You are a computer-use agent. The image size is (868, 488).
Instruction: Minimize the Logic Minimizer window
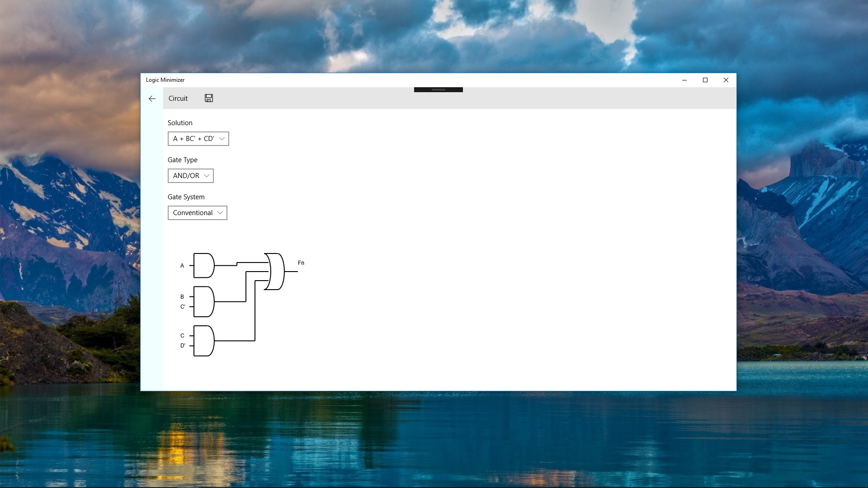pos(684,80)
